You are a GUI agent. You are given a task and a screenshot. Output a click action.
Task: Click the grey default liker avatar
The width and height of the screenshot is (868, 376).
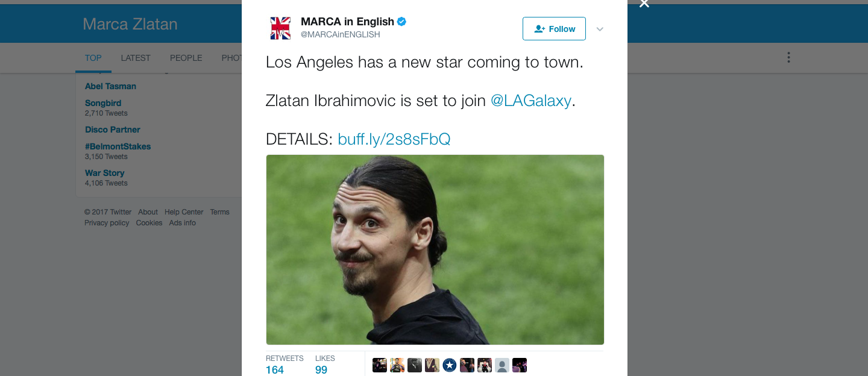(502, 365)
